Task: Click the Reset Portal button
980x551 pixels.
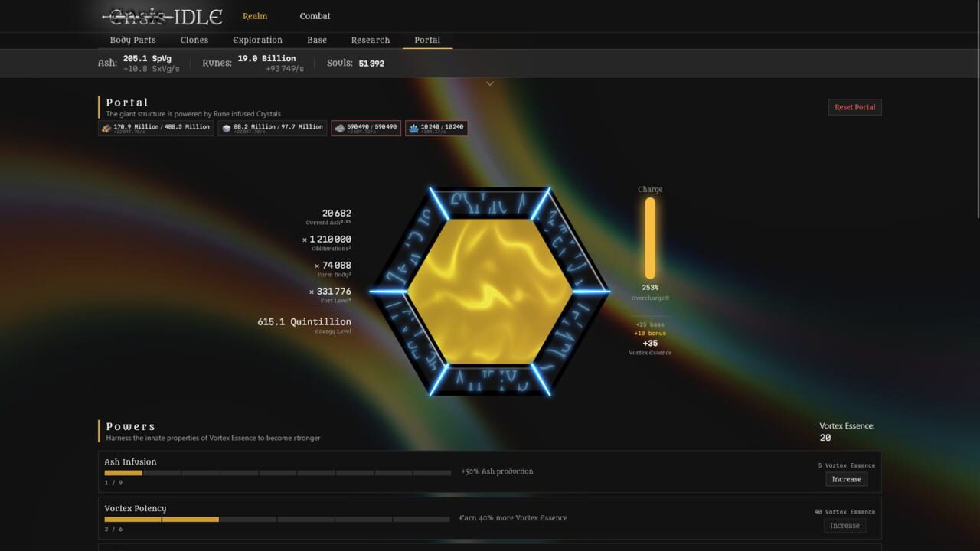Action: coord(854,107)
